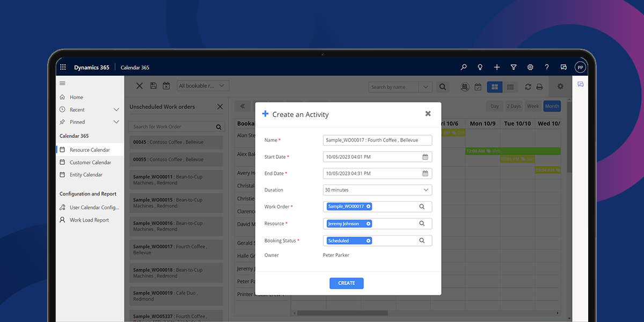Switch to list view icon
The width and height of the screenshot is (644, 322).
tap(510, 87)
